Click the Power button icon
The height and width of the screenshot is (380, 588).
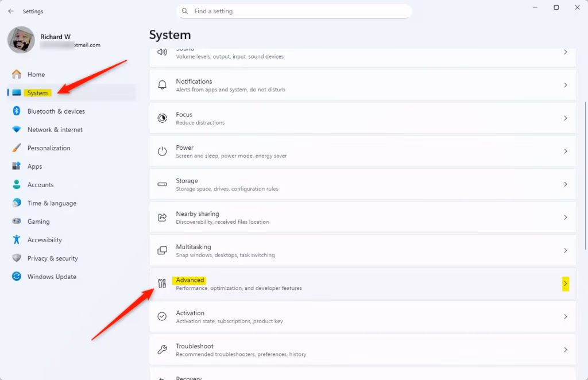(x=162, y=151)
